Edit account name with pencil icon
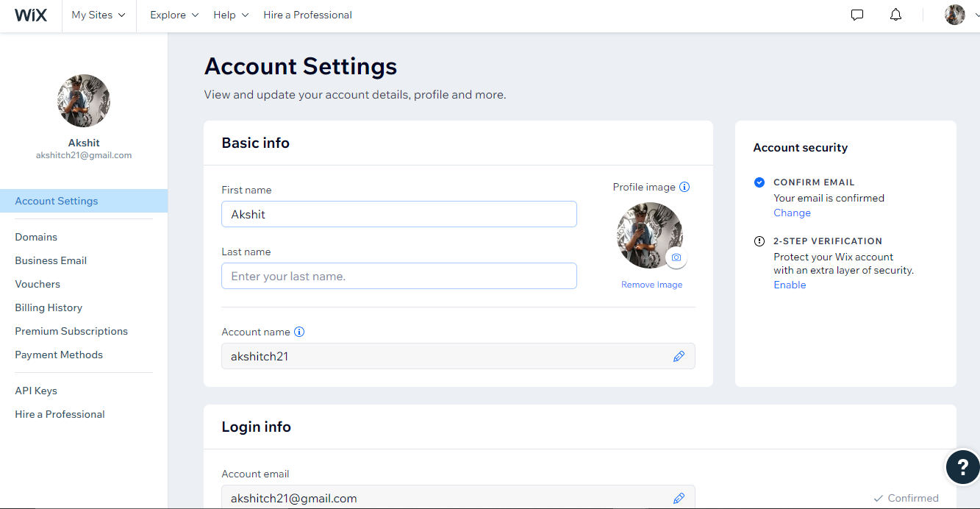980x509 pixels. click(x=679, y=356)
